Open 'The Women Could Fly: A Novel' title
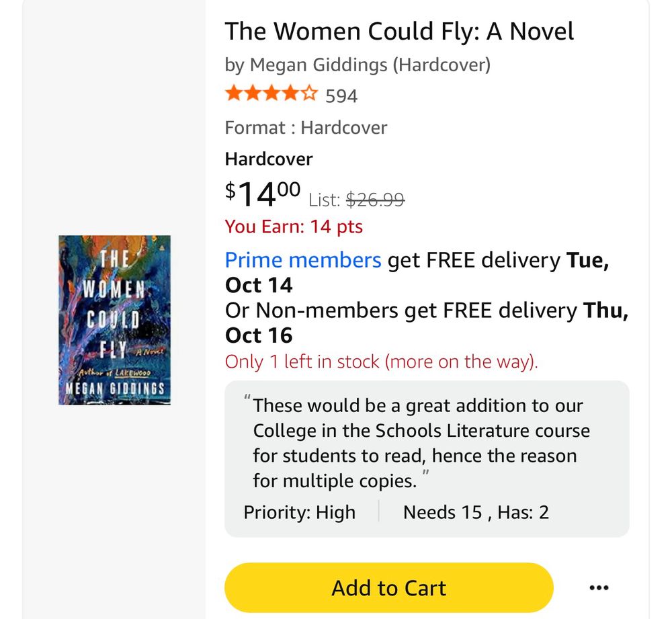The image size is (672, 619). pos(399,32)
